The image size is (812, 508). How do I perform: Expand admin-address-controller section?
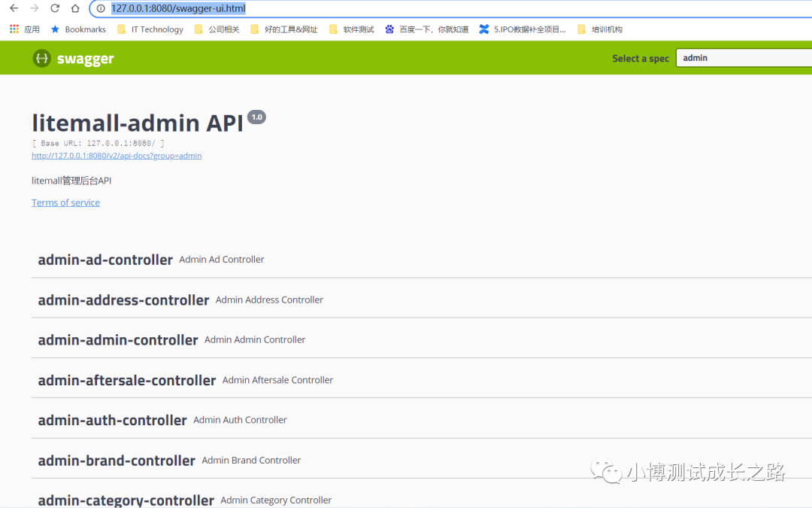click(x=422, y=300)
